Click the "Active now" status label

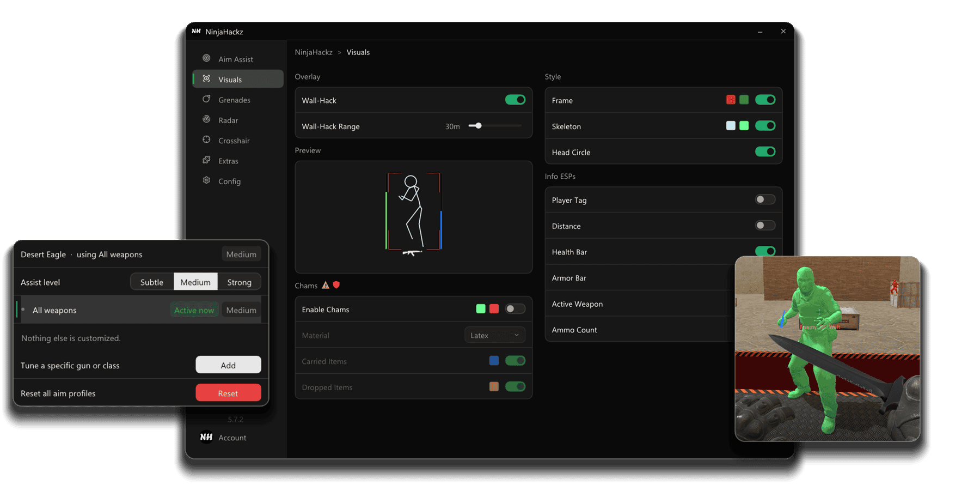click(194, 310)
